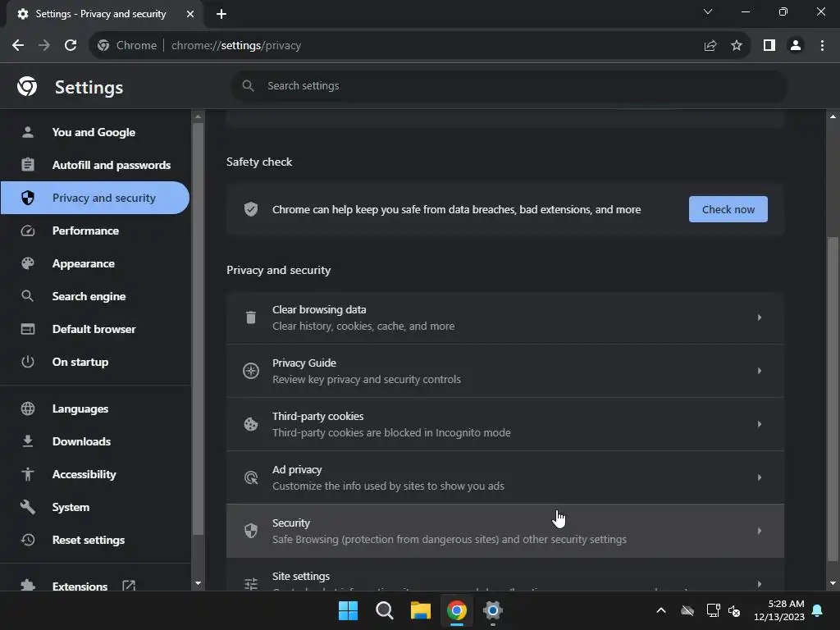Click the compass icon for Privacy Guide

(251, 371)
